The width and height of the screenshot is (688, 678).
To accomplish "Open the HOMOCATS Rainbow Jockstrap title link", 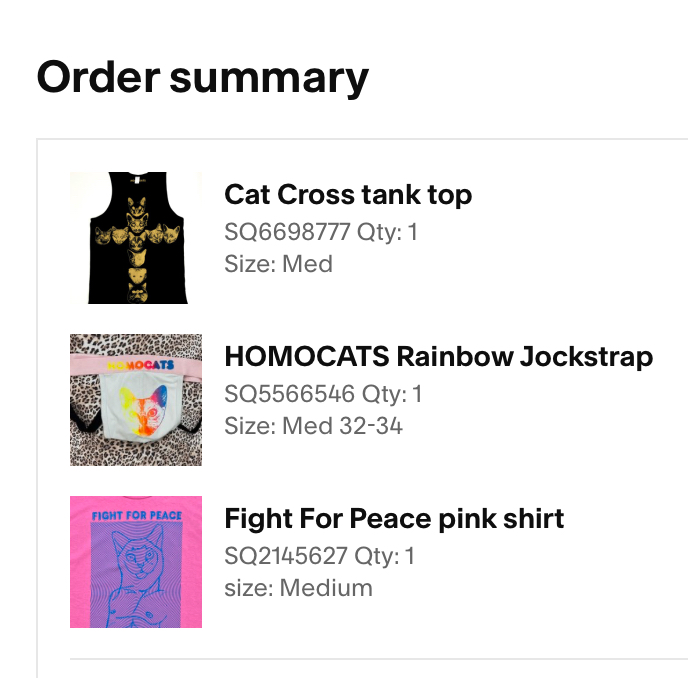I will click(x=438, y=356).
